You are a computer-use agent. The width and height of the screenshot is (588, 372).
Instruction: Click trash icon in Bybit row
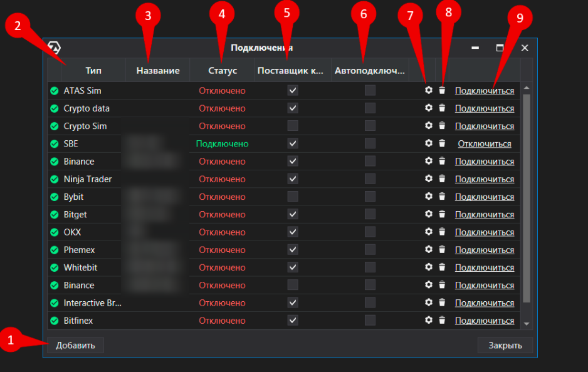(x=442, y=196)
